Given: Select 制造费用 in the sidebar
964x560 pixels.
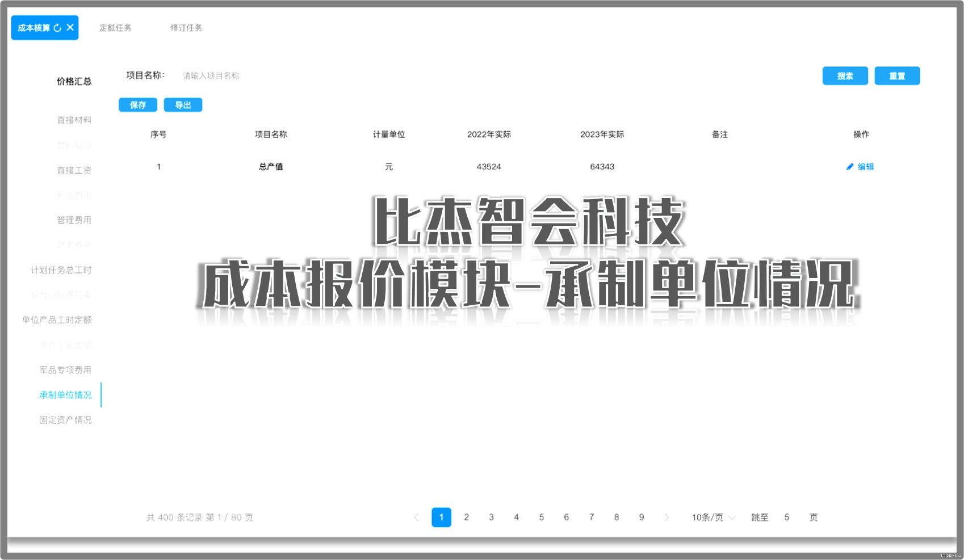Looking at the screenshot, I should point(74,195).
